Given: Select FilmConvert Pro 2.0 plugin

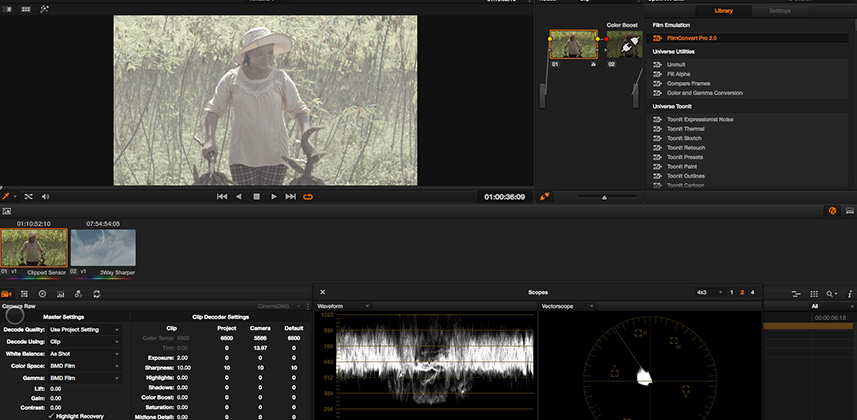Looking at the screenshot, I should (747, 38).
